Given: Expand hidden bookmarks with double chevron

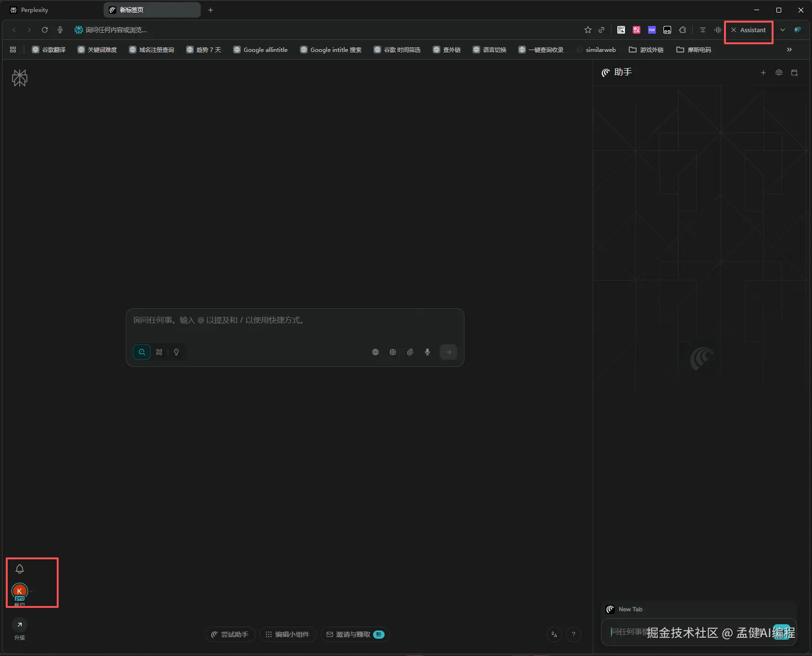Looking at the screenshot, I should 789,50.
